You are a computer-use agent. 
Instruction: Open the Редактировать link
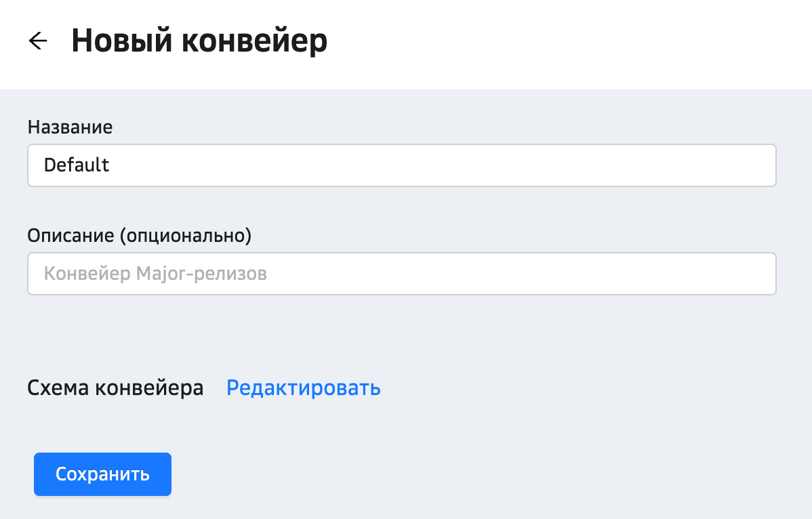[x=303, y=388]
